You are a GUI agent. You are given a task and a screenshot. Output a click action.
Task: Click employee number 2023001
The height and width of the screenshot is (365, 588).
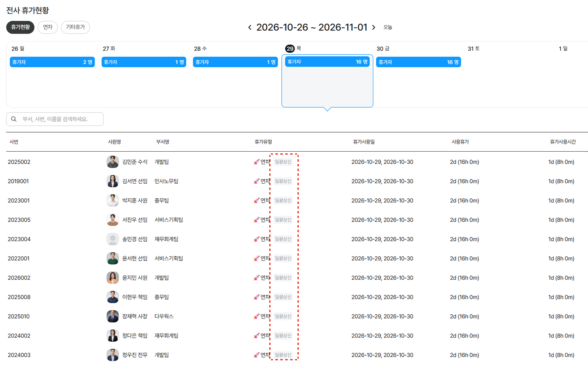click(19, 201)
